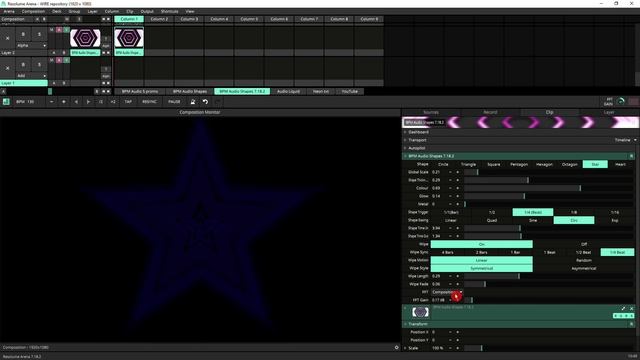Expand the Scale parameter row
The image size is (640, 360).
pos(405,348)
